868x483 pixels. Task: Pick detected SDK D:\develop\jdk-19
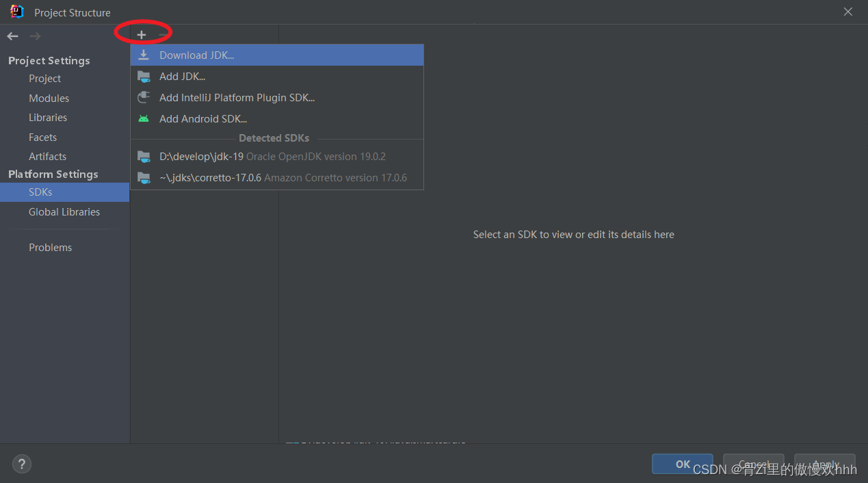coord(277,157)
